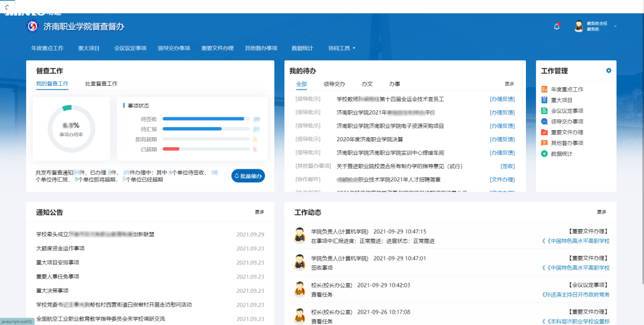Click the 年度重点工作 icon in 工作管理

(544, 89)
